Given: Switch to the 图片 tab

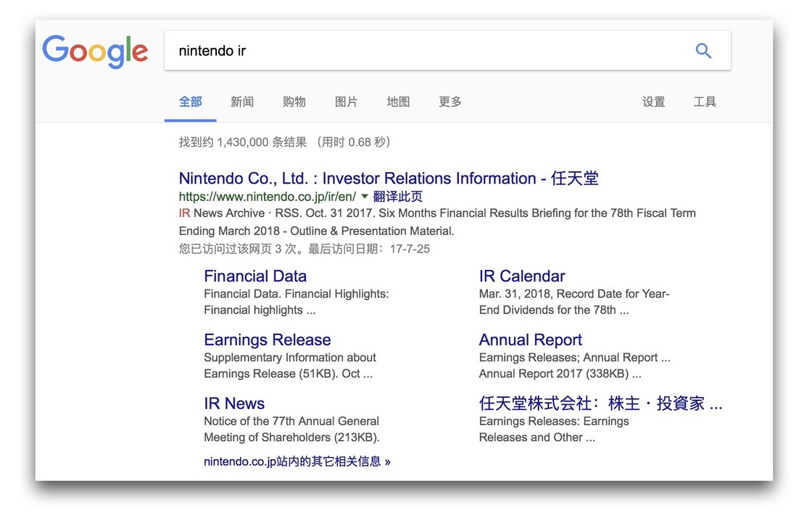Looking at the screenshot, I should tap(346, 102).
